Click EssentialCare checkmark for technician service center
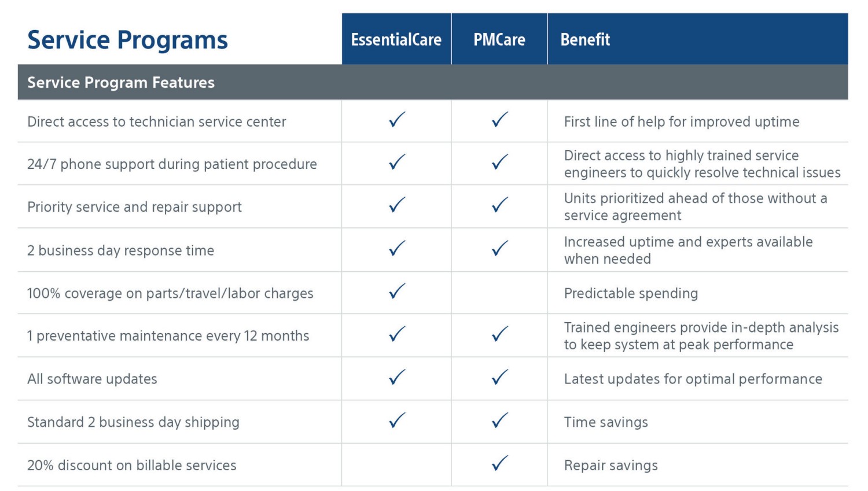Viewport: 868px width, 491px height. 397,120
